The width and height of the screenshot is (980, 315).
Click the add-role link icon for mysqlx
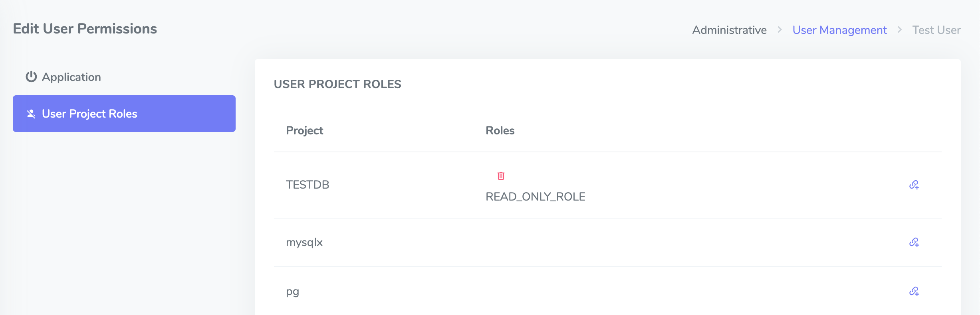[x=914, y=242]
